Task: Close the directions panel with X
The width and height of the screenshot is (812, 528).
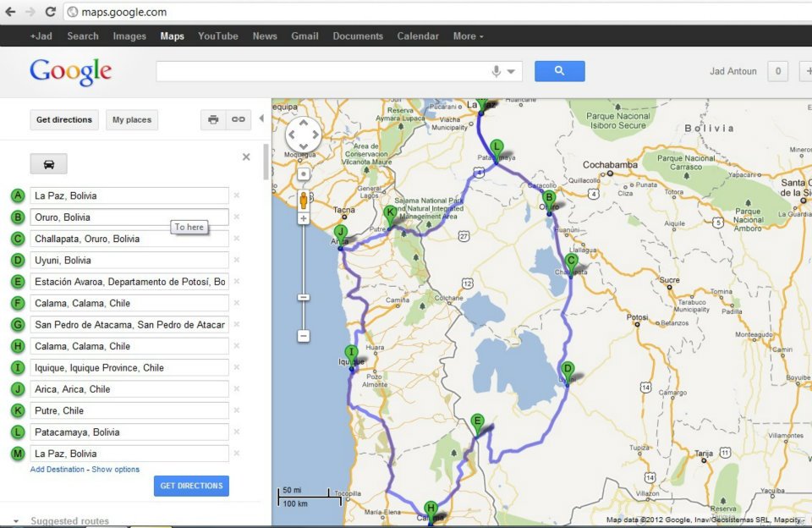Action: point(246,157)
